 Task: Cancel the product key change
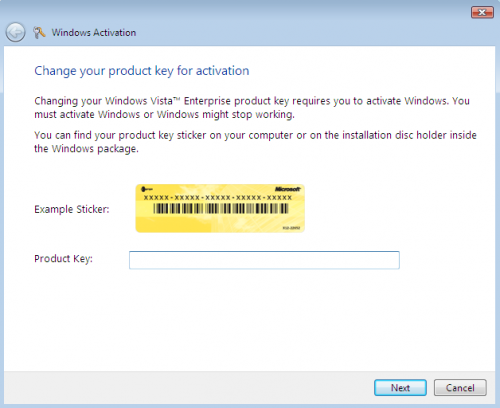click(460, 388)
